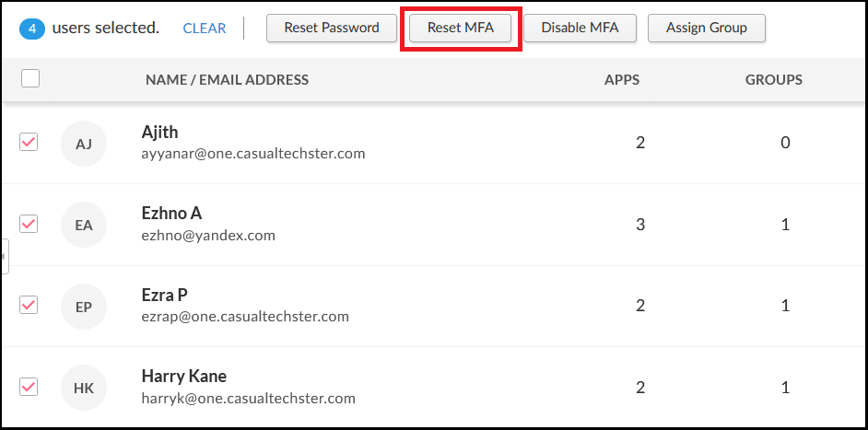Click the HK avatar icon for Harry Kane
Screen dimensions: 868x430
point(84,388)
